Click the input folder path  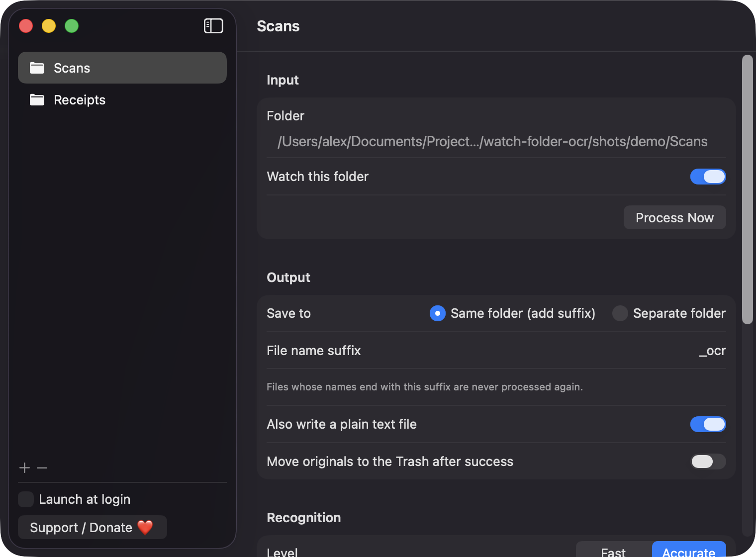click(x=492, y=142)
